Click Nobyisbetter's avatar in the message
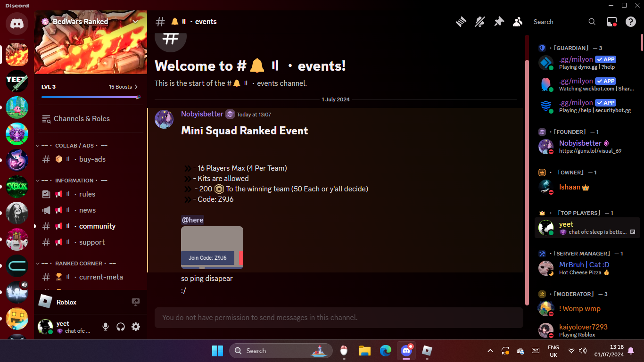The image size is (644, 362). 164,119
